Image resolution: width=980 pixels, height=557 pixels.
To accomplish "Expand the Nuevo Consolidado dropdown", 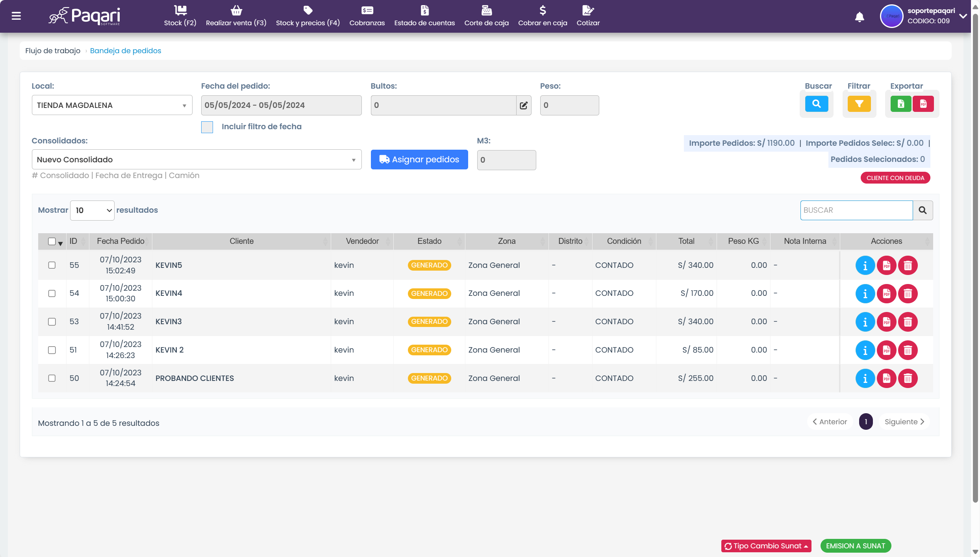I will pos(196,160).
